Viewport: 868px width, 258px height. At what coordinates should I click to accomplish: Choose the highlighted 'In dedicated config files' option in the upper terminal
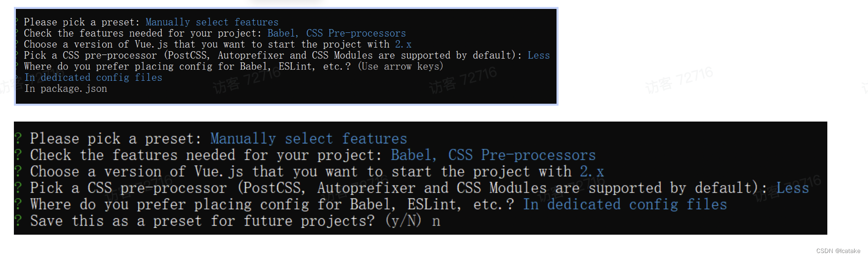pos(93,78)
